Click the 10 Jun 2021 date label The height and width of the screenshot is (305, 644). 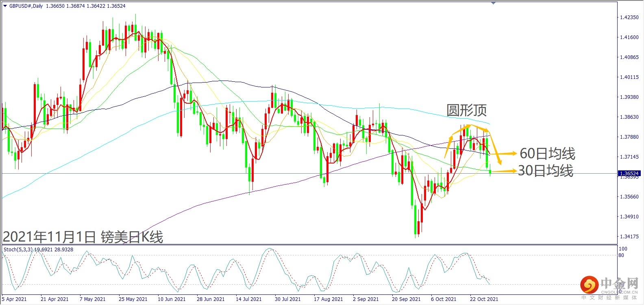172,299
